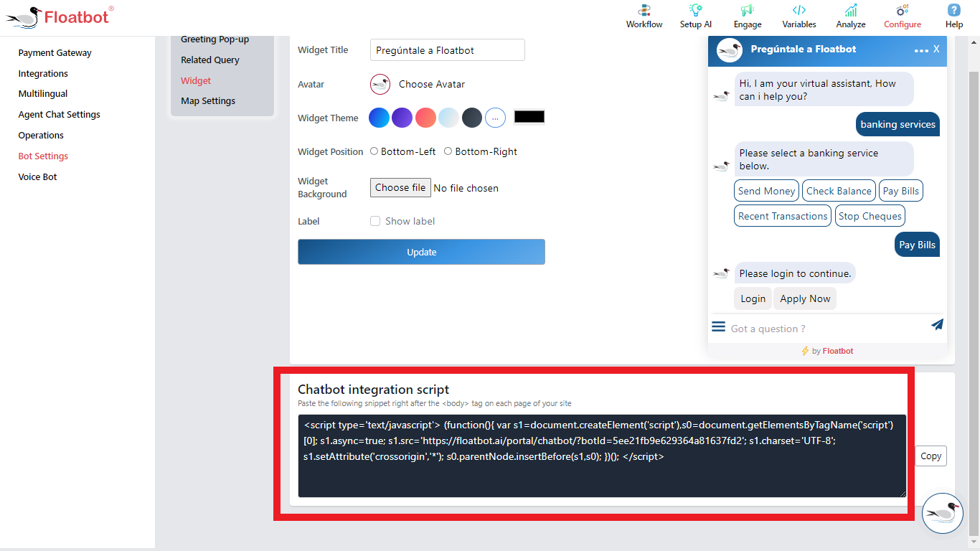Select Bot Settings in the sidebar
Image resolution: width=980 pixels, height=551 pixels.
[43, 156]
